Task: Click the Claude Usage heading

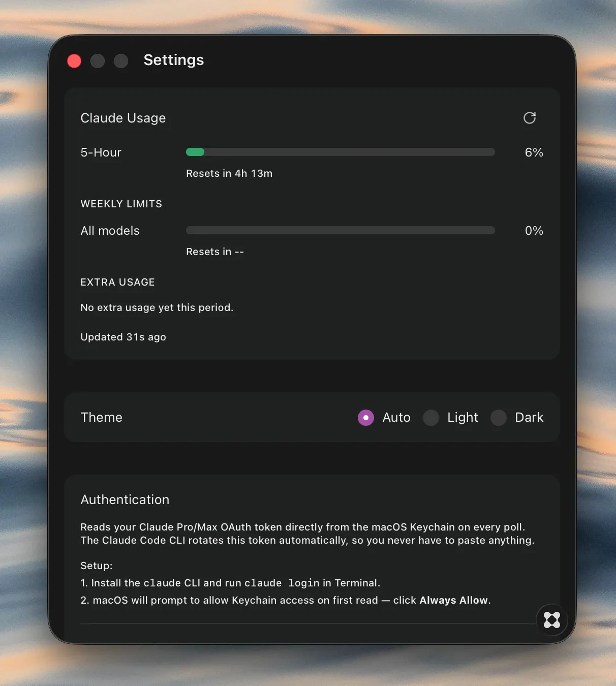Action: pyautogui.click(x=123, y=118)
